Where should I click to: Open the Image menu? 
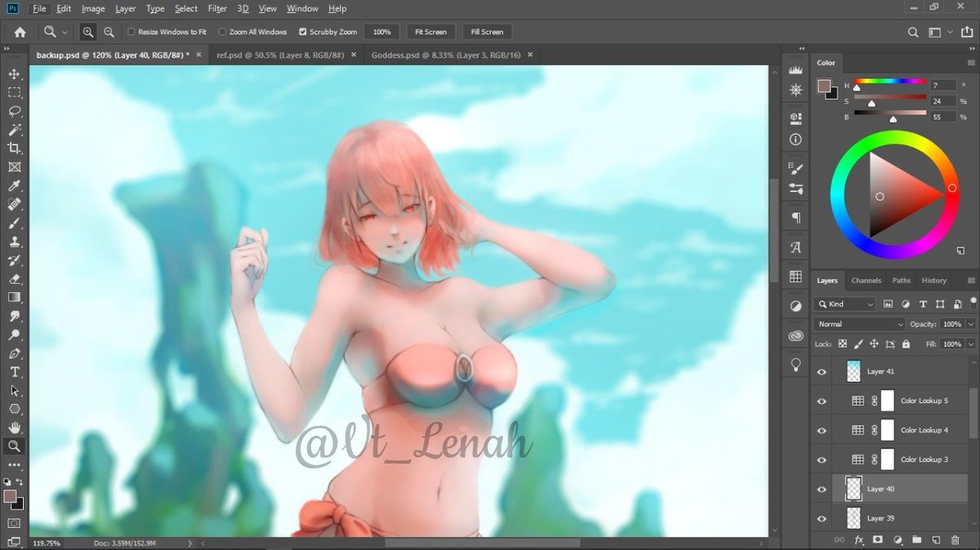(93, 8)
